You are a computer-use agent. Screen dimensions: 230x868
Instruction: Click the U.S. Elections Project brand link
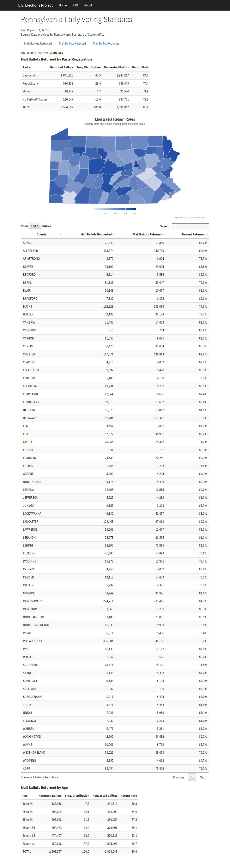click(35, 5)
